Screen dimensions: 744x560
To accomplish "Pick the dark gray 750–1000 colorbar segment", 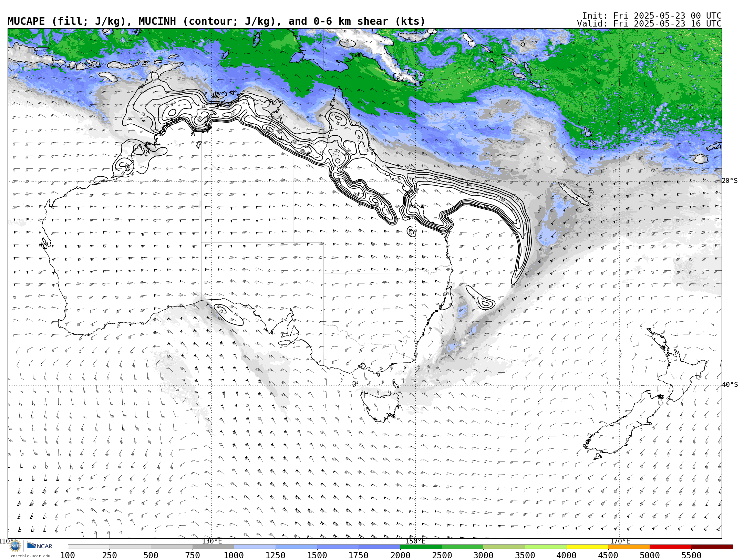I will coord(213,547).
